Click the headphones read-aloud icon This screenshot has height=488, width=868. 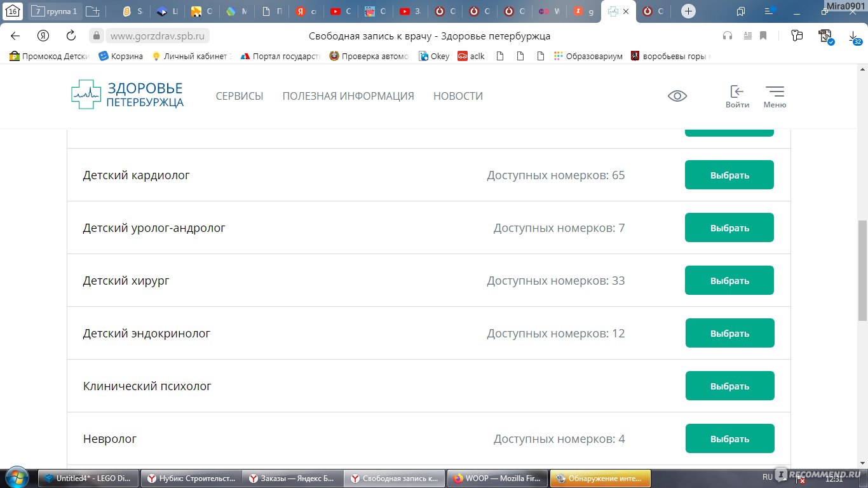(x=728, y=36)
